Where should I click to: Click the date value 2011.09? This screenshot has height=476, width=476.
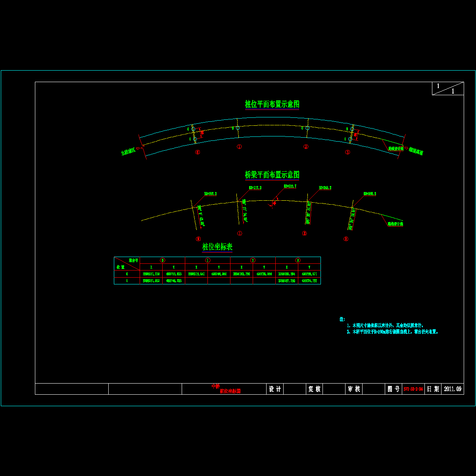click(x=453, y=389)
